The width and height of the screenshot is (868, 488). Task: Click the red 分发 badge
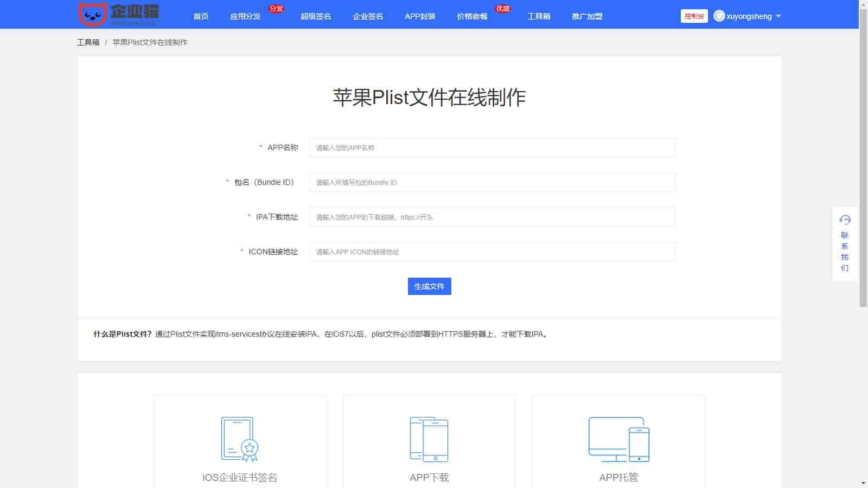(276, 9)
